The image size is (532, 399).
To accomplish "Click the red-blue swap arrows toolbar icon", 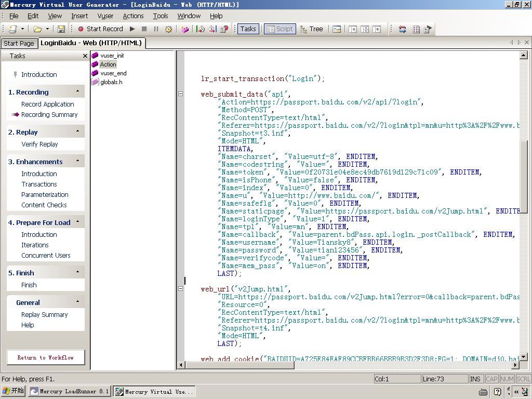I will tap(403, 29).
